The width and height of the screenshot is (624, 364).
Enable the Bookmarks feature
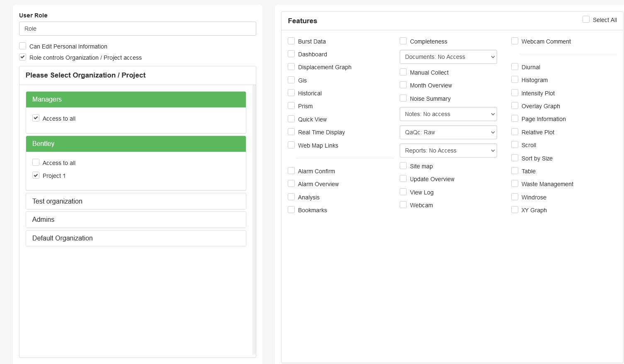tap(291, 210)
